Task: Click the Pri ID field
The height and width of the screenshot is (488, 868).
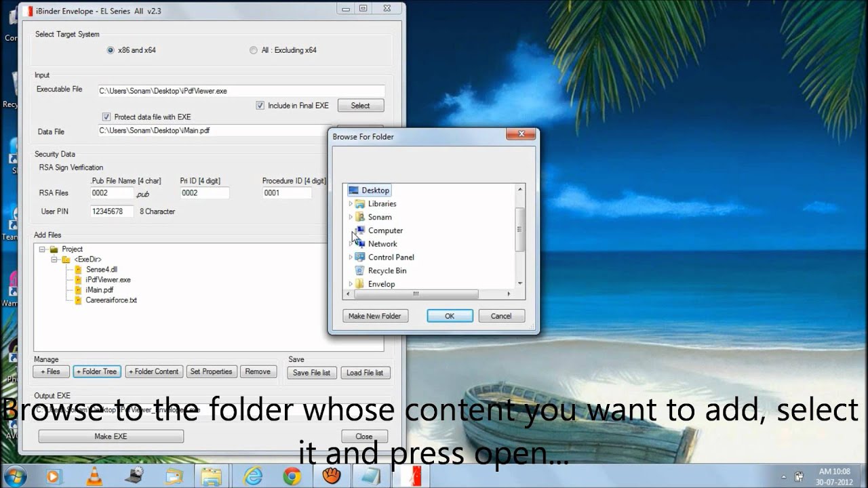Action: pyautogui.click(x=204, y=193)
